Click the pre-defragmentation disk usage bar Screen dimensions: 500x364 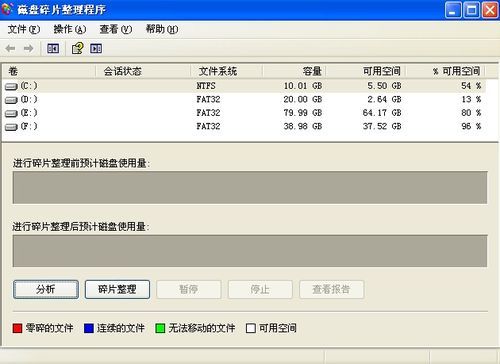coord(250,187)
